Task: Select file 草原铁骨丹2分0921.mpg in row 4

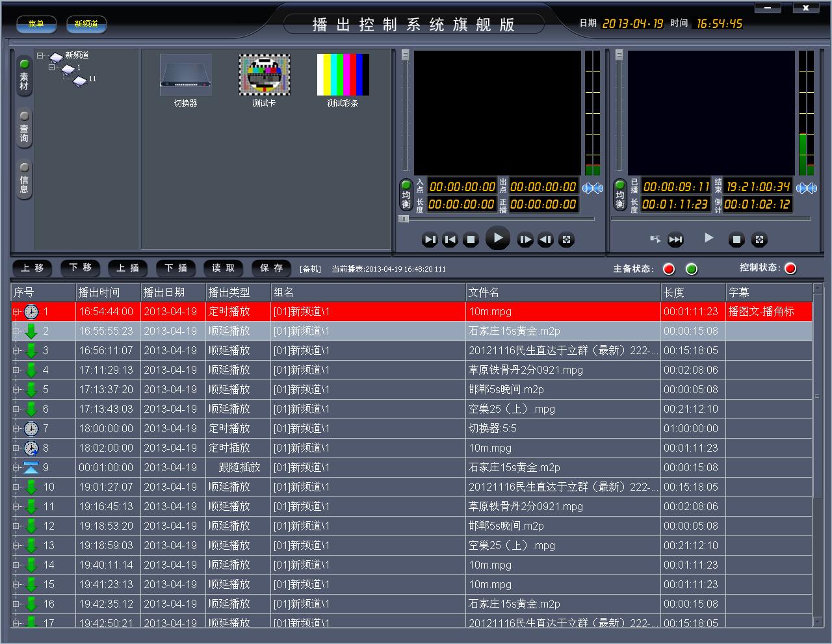Action: tap(526, 370)
